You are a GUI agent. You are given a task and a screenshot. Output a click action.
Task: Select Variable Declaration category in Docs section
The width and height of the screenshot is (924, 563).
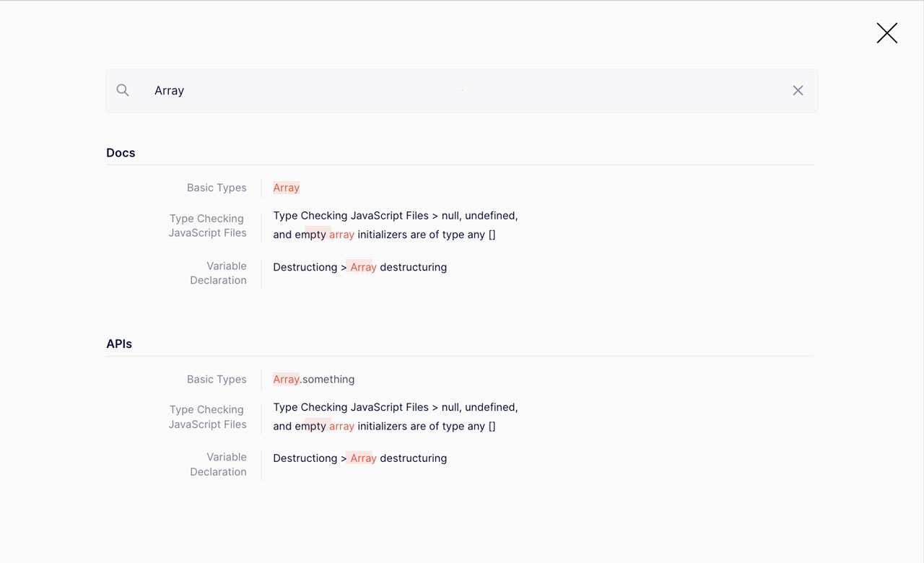point(218,273)
